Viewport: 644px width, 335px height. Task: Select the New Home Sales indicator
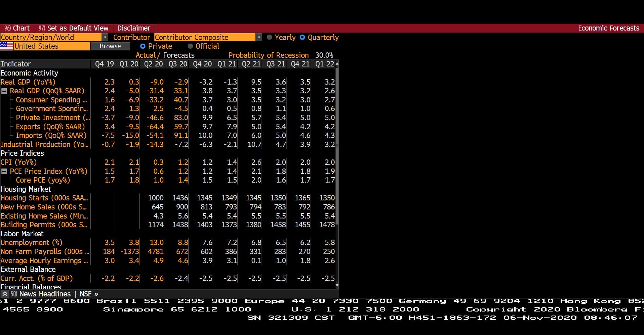click(x=43, y=207)
